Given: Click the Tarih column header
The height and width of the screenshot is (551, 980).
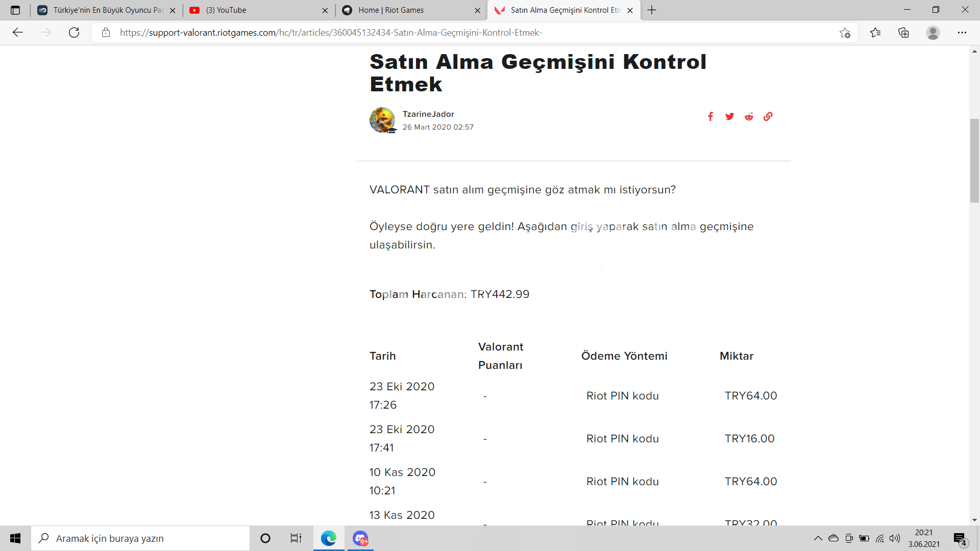Looking at the screenshot, I should (383, 356).
